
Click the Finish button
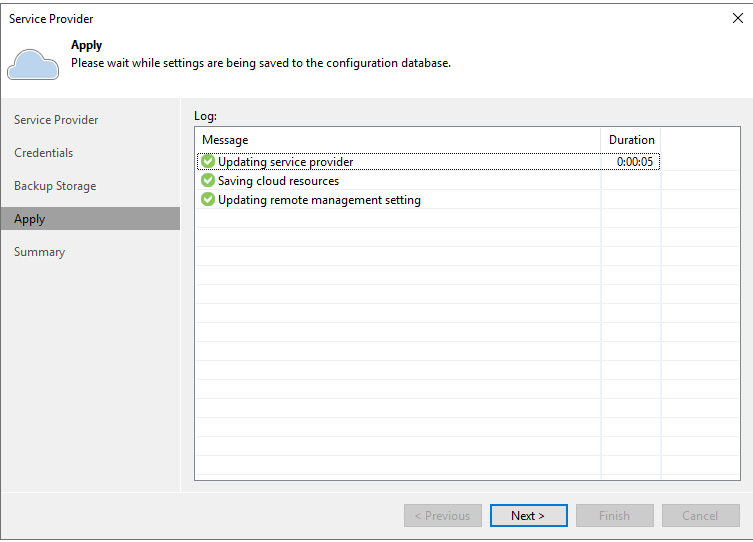(614, 515)
